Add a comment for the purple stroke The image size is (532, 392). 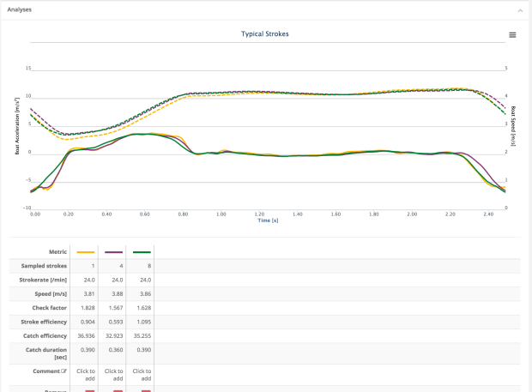point(113,374)
